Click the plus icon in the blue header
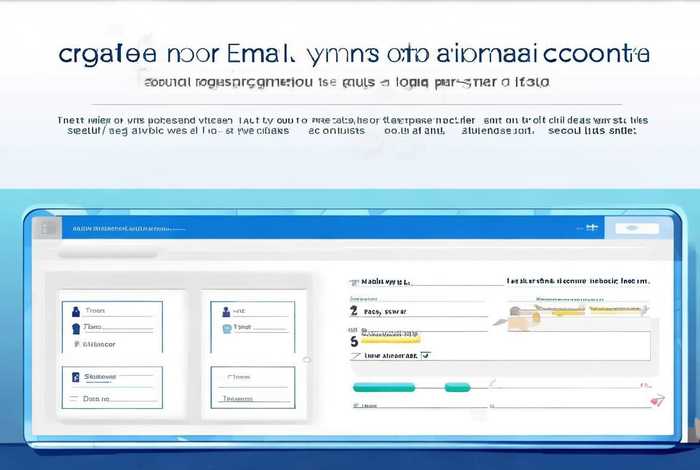This screenshot has width=700, height=470. [x=591, y=228]
